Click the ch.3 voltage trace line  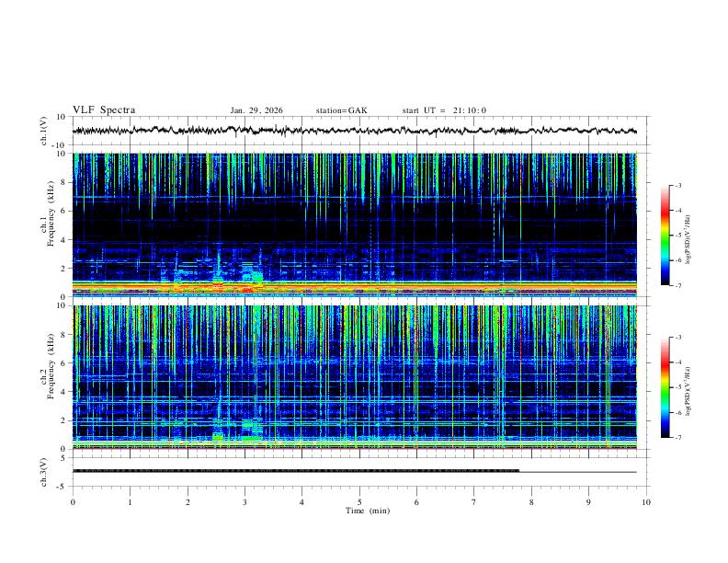click(354, 471)
